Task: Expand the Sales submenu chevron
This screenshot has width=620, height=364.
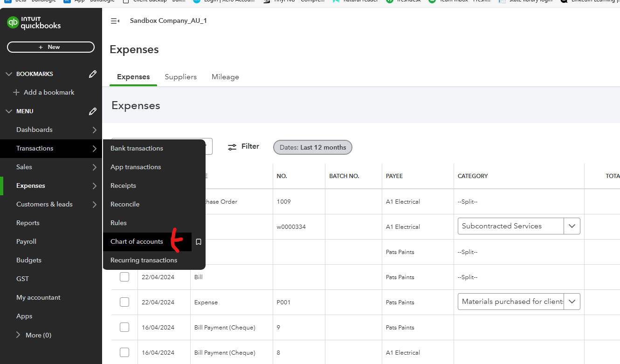Action: [x=94, y=167]
